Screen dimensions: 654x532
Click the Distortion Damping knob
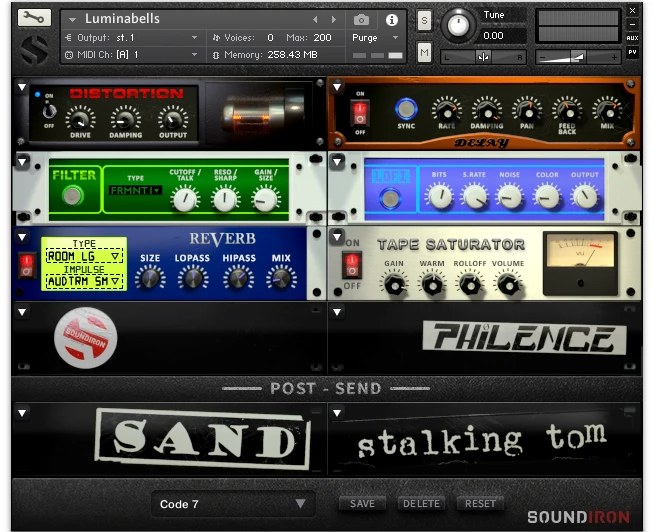125,119
